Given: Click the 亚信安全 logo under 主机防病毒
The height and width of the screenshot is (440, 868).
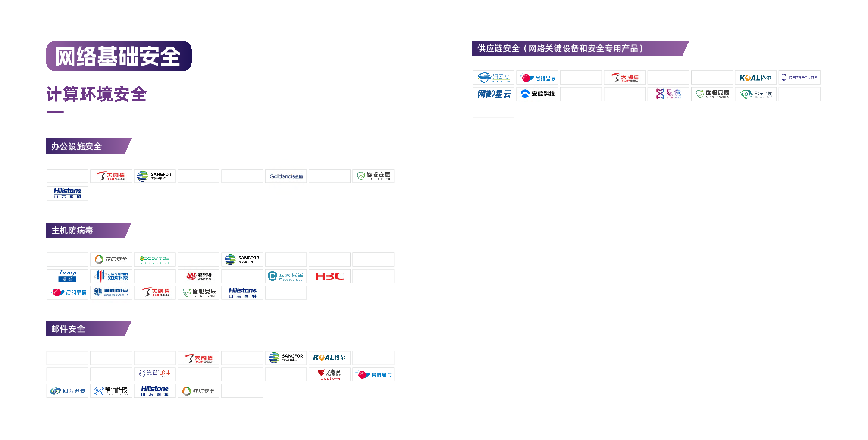Looking at the screenshot, I should pyautogui.click(x=111, y=259).
